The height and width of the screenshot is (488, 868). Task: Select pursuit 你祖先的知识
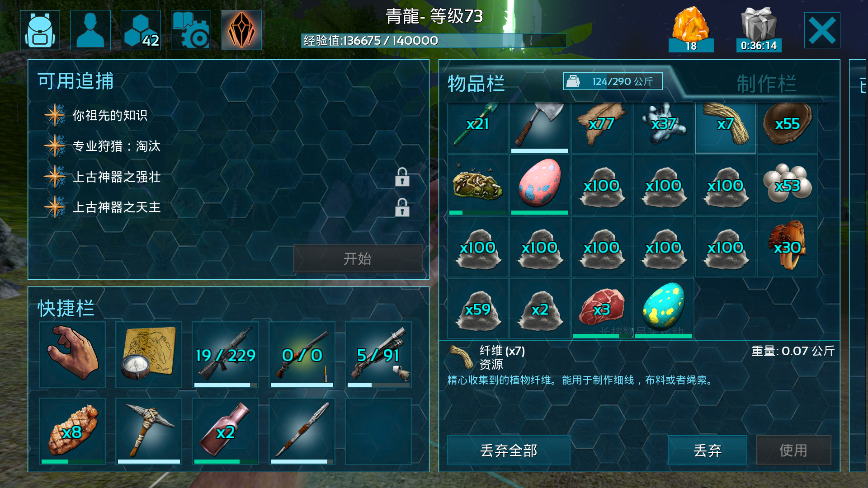click(x=110, y=115)
